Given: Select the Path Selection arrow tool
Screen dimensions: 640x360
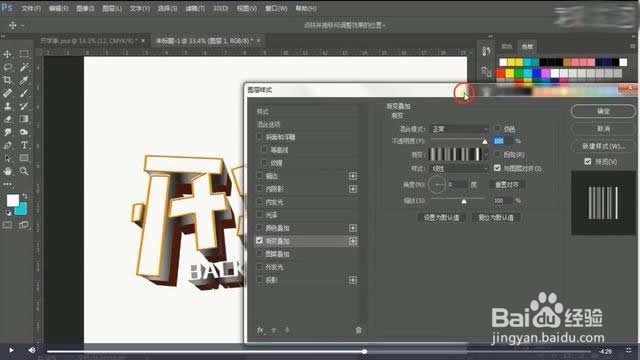Looking at the screenshot, I should click(x=7, y=158).
